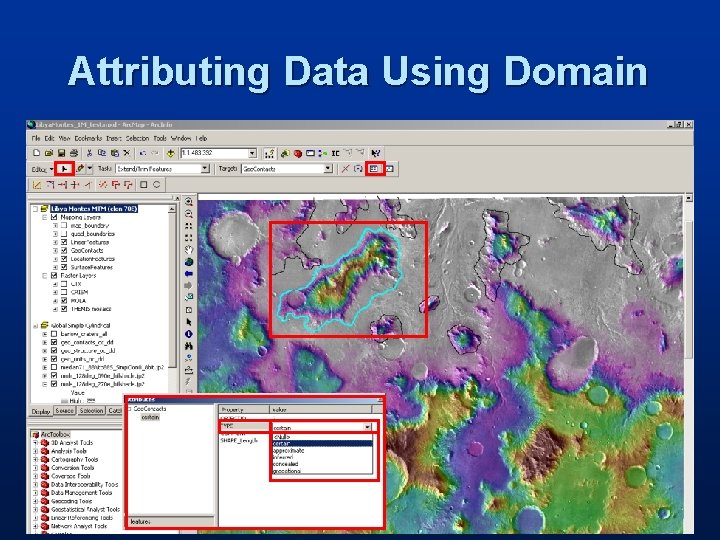Open the File menu
720x540 pixels.
point(35,138)
